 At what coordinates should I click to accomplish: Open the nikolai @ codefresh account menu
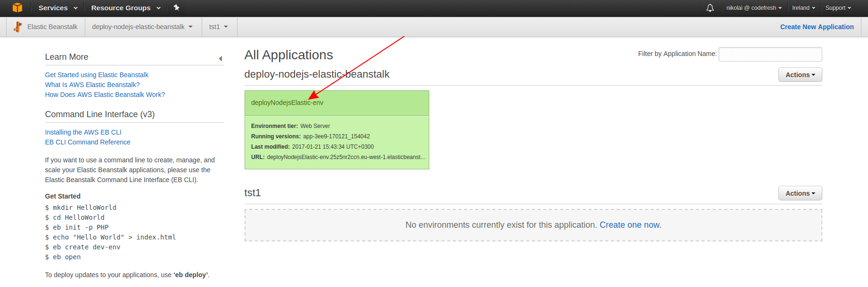753,8
